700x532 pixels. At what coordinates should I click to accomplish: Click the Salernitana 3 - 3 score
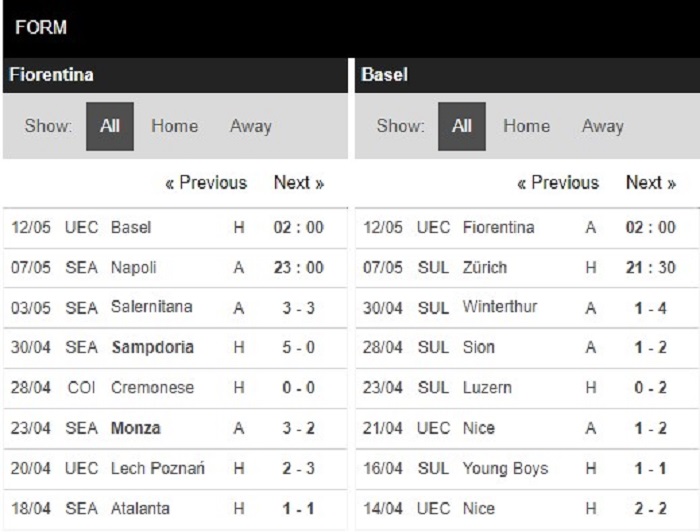pyautogui.click(x=299, y=308)
